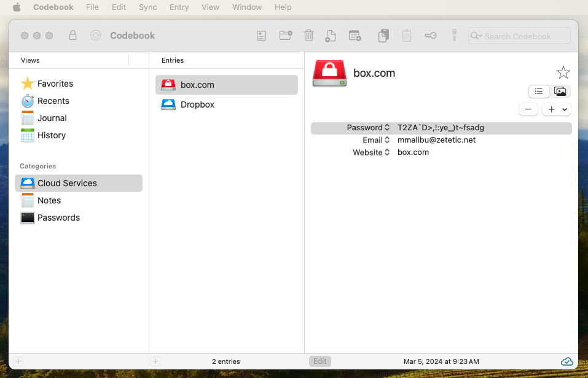588x378 pixels.
Task: Click the note card toolbar icon
Action: pyautogui.click(x=261, y=36)
